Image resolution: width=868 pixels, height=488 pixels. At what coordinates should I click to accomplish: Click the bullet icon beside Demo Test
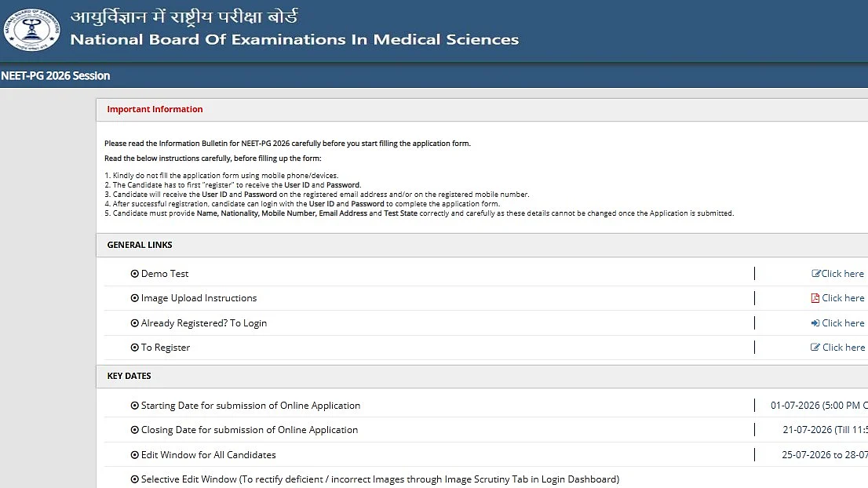(x=134, y=274)
